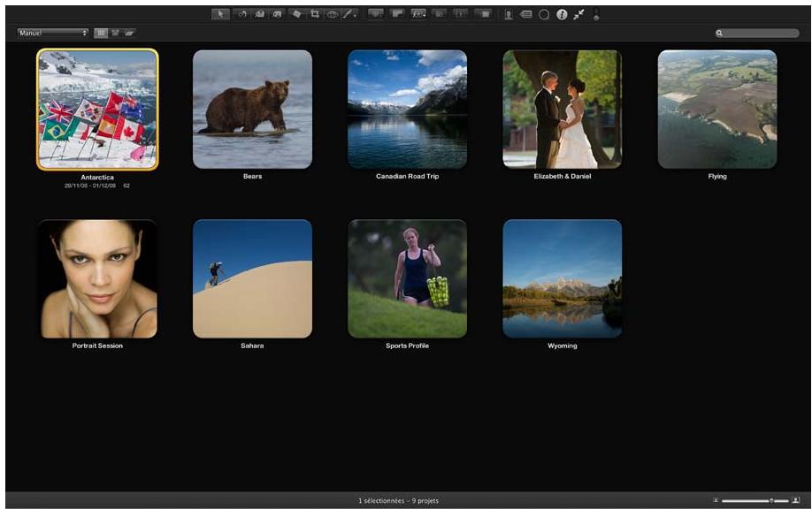
Task: Click the Antarctica date range text
Action: [x=90, y=186]
